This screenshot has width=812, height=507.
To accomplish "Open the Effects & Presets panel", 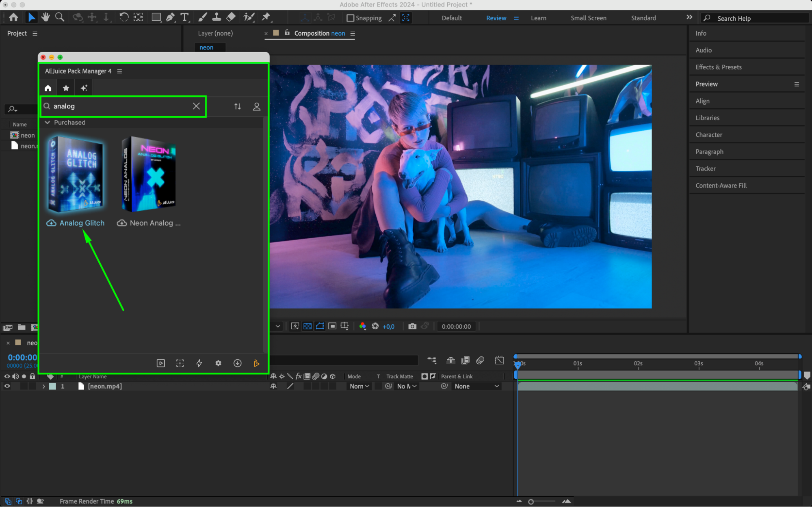I will 718,67.
